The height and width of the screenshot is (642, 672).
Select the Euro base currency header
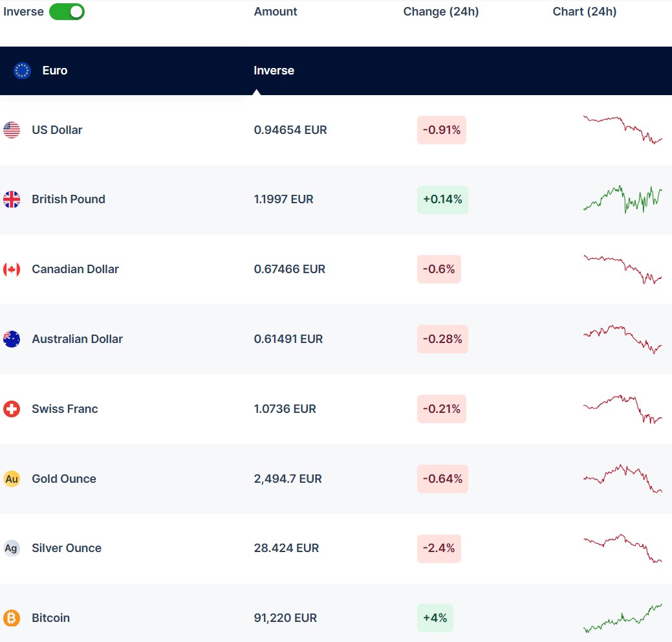55,71
